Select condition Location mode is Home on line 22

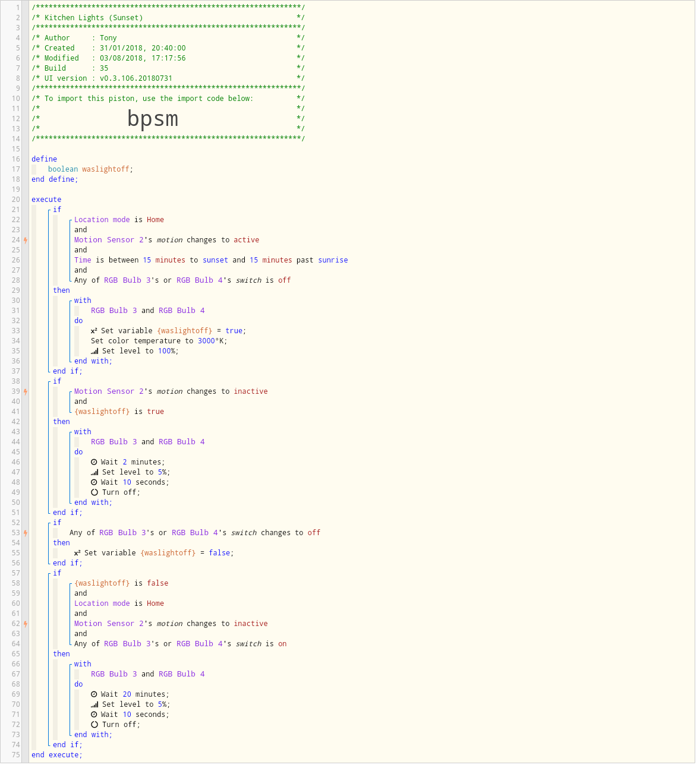[x=119, y=220]
